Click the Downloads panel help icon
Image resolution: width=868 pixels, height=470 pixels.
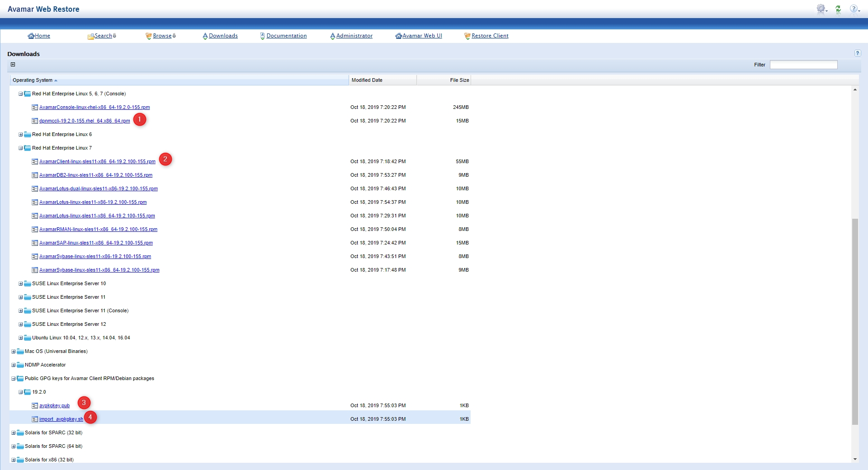point(858,53)
